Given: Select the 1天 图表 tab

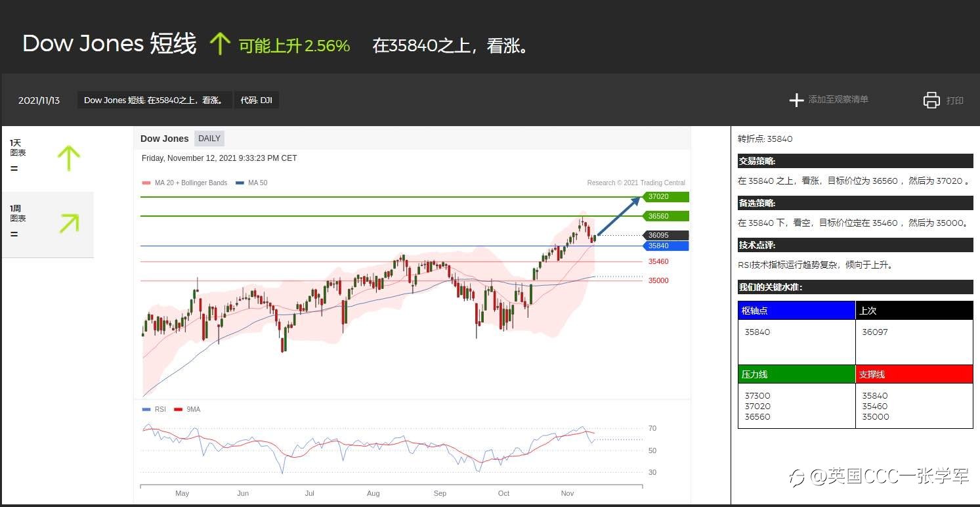Looking at the screenshot, I should pyautogui.click(x=48, y=158).
